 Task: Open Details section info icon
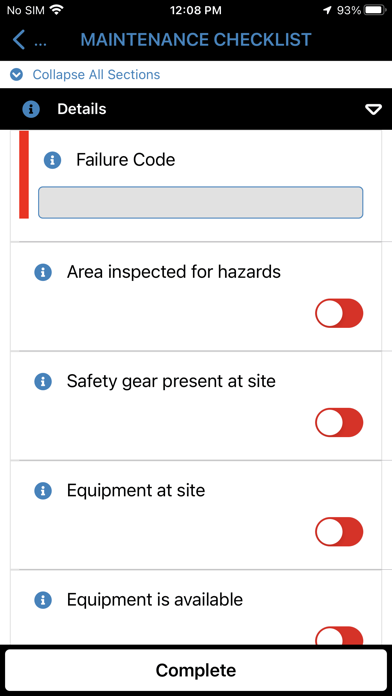tap(31, 109)
